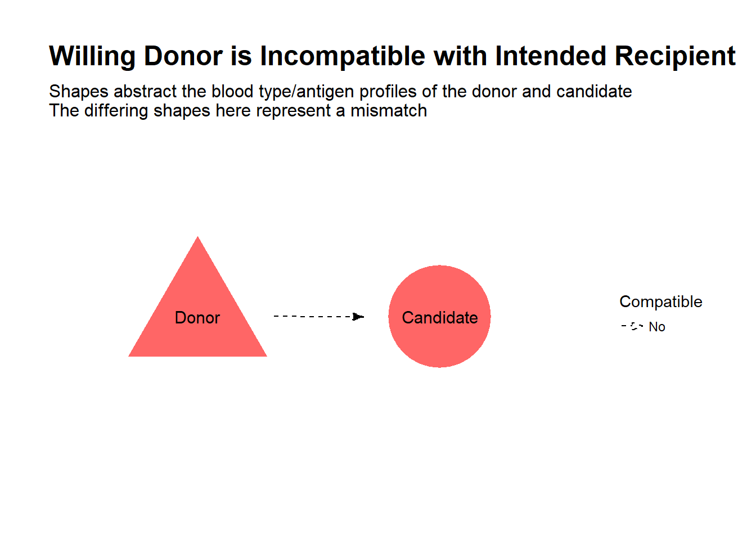Screen dimensions: 756x540
Task: Click the "No" legend label
Action: pos(657,327)
